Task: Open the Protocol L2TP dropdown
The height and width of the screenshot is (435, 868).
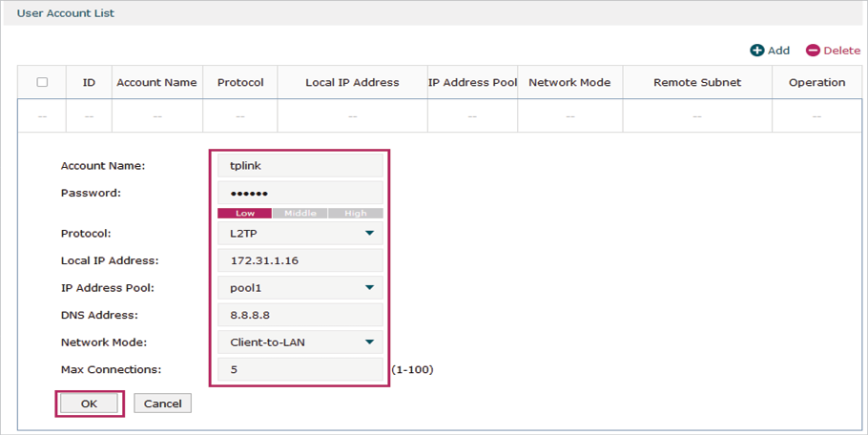Action: (x=300, y=234)
